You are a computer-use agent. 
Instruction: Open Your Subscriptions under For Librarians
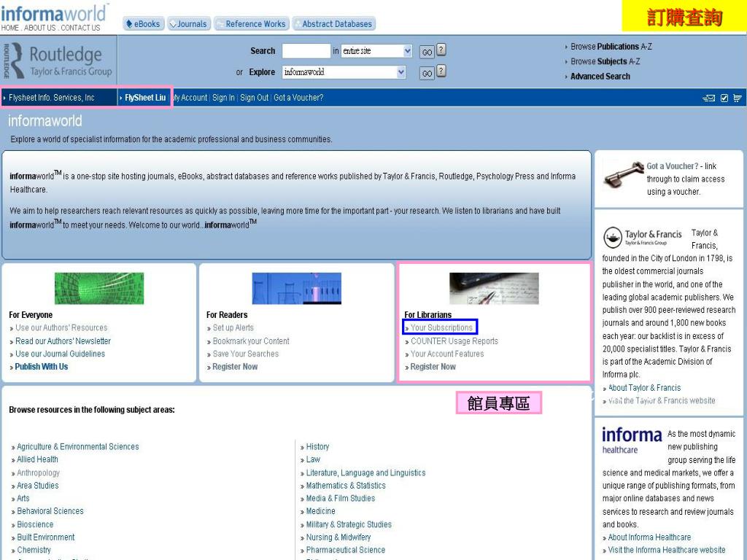point(441,327)
